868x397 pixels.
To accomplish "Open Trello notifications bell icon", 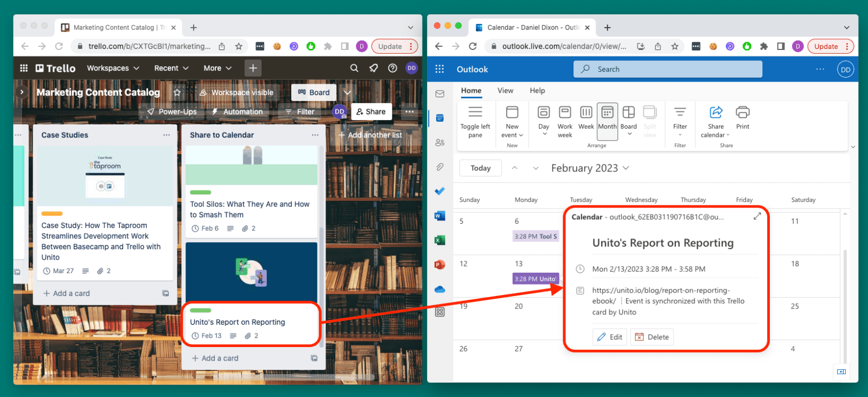I will 373,68.
